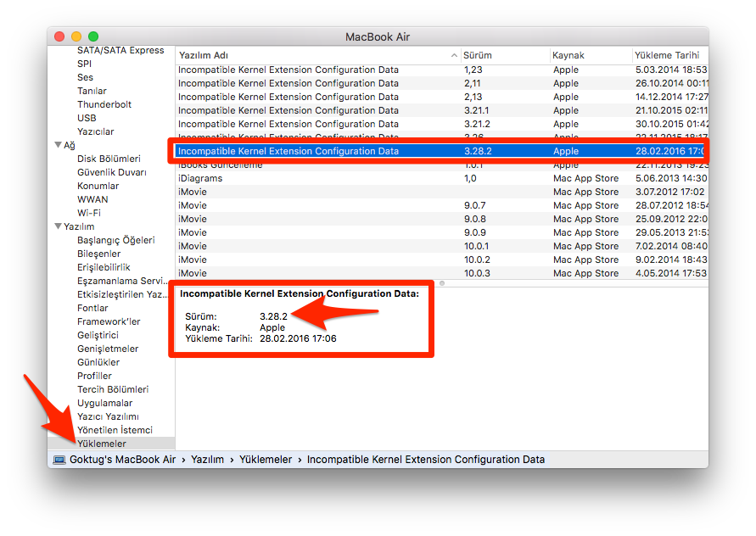The image size is (756, 536).
Task: Click Yüklemeler in the bottom path bar
Action: point(266,460)
